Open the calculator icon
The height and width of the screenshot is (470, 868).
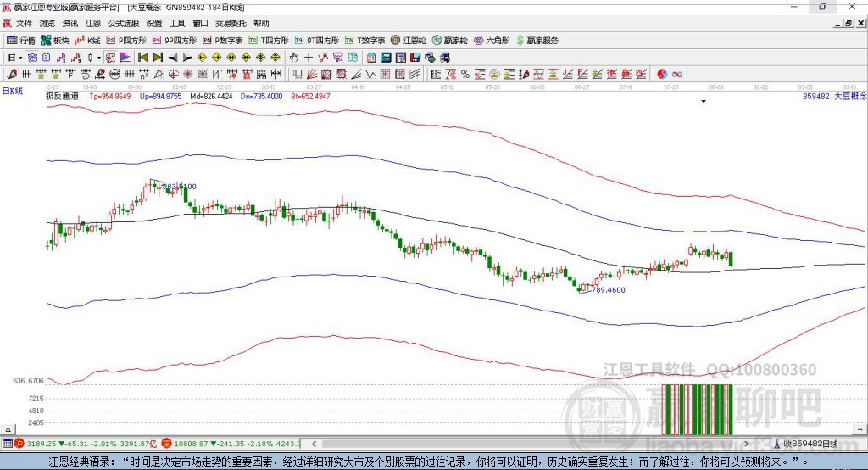[387, 58]
